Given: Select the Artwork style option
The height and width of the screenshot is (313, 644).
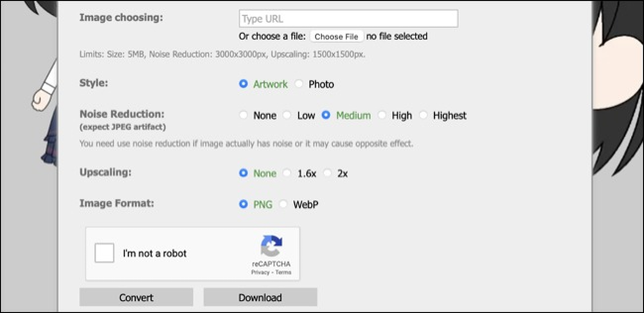Looking at the screenshot, I should pos(243,84).
